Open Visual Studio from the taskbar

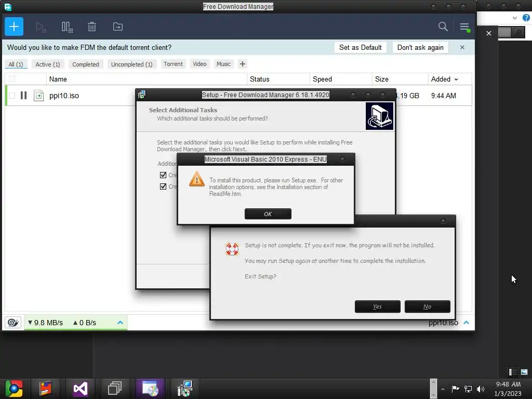click(x=81, y=389)
